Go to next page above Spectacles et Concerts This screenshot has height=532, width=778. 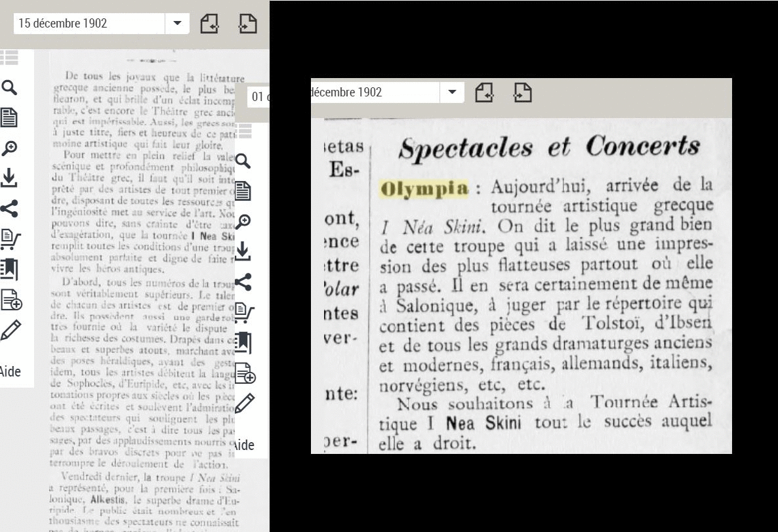(522, 92)
